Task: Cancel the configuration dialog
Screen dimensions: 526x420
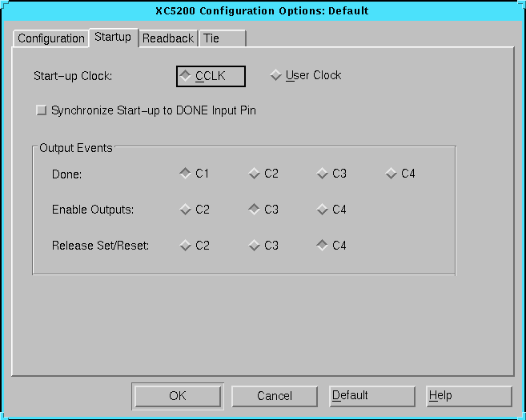Action: point(275,396)
